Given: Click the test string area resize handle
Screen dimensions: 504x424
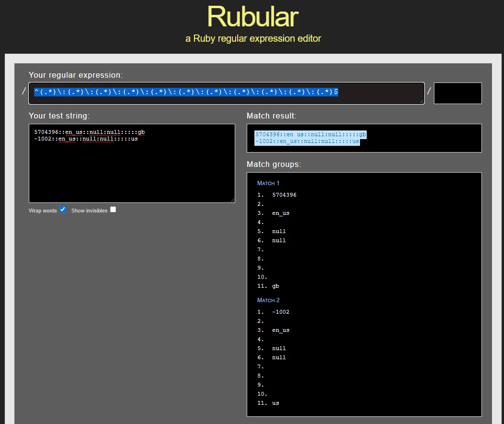Looking at the screenshot, I should (233, 200).
